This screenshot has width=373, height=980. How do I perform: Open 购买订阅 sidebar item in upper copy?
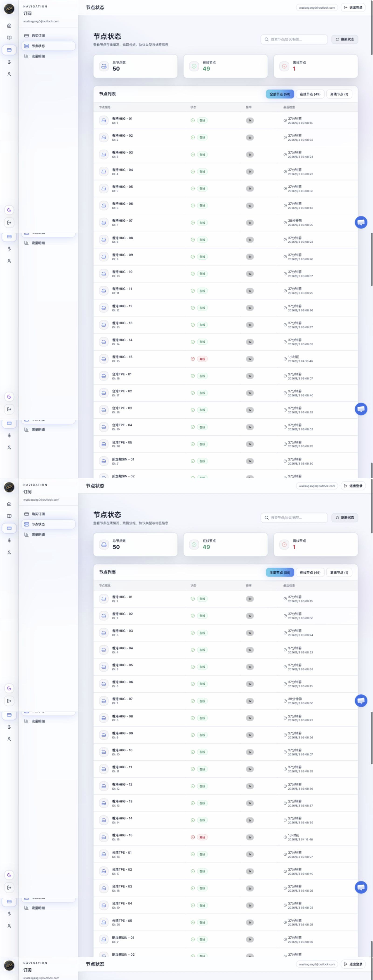(x=48, y=36)
